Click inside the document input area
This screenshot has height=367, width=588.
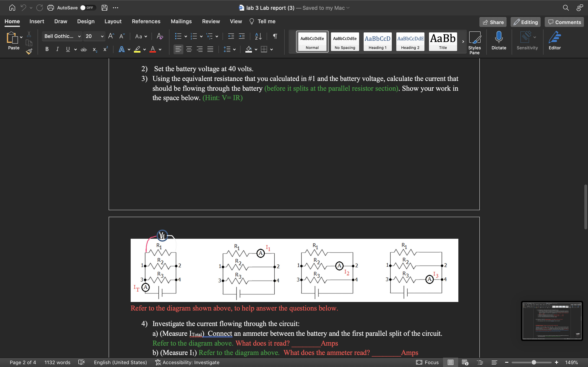point(294,156)
